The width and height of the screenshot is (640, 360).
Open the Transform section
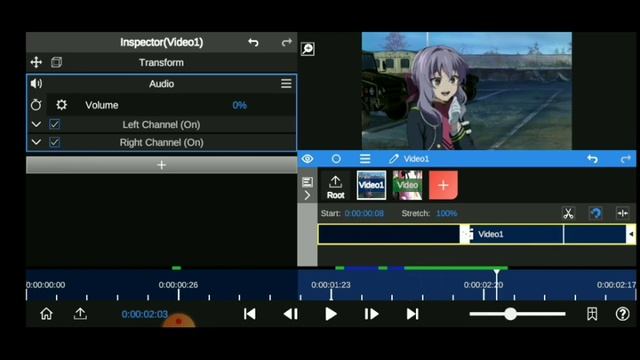(162, 62)
